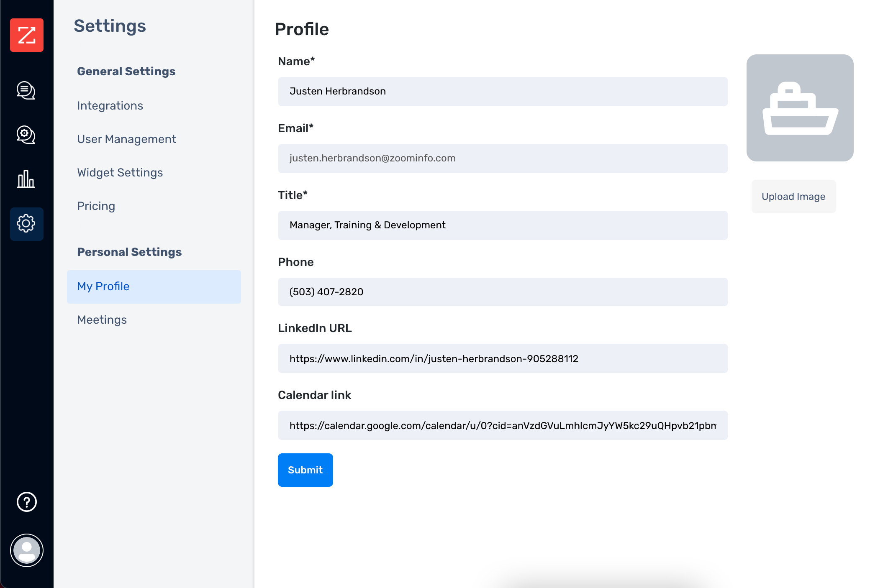Navigate to Widget Settings
Image resolution: width=888 pixels, height=588 pixels.
[x=120, y=172]
